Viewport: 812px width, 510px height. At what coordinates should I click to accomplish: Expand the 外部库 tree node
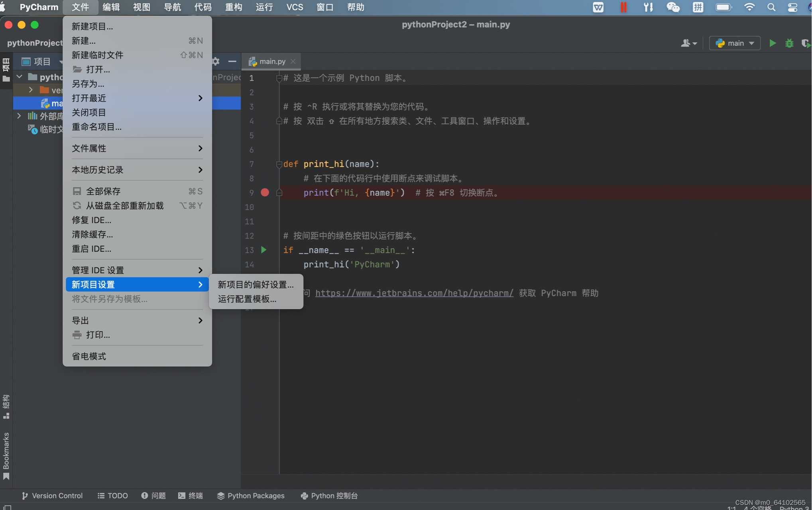[x=19, y=116]
